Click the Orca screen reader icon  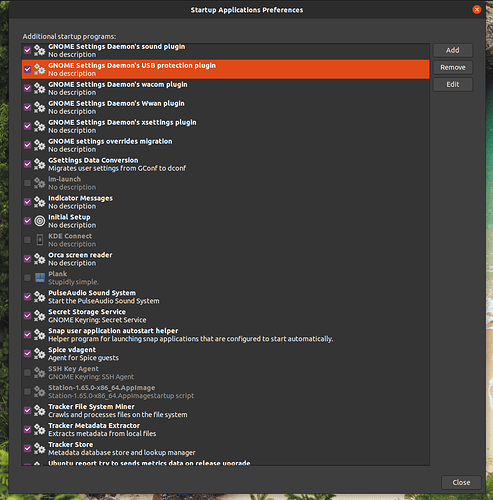[x=39, y=259]
